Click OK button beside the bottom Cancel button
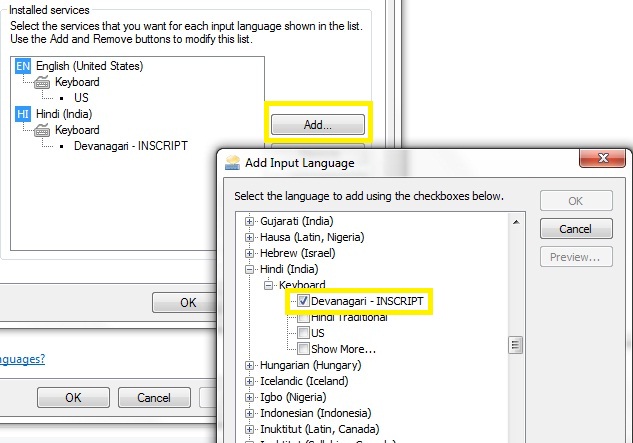Image resolution: width=633 pixels, height=443 pixels. [73, 397]
